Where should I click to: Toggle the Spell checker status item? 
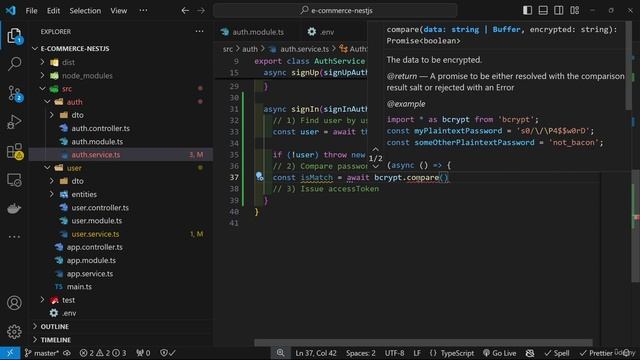[557, 353]
